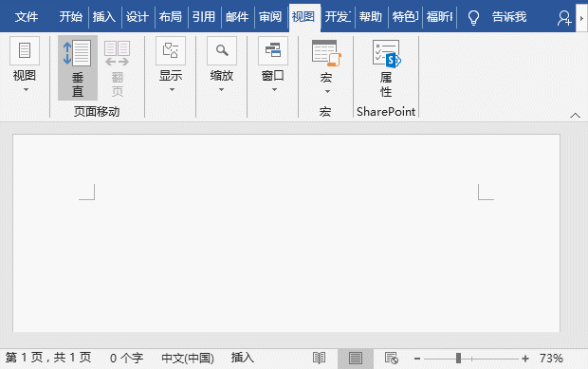Screen dimensions: 588x369
Task: Click the share person icon
Action: pos(564,18)
